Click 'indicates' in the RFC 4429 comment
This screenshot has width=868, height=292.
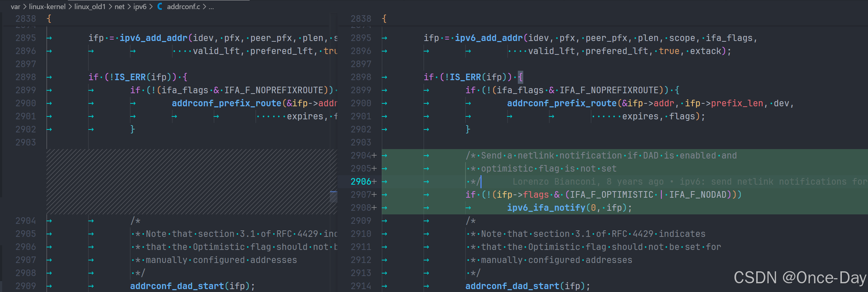[x=682, y=234]
